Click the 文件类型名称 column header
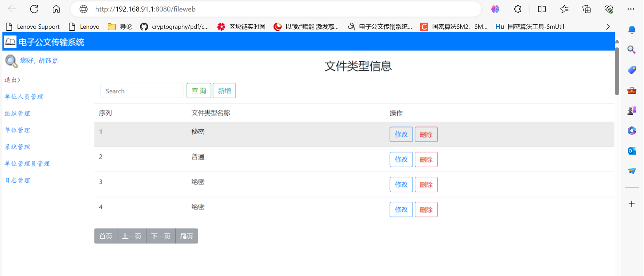644x276 pixels. pyautogui.click(x=211, y=113)
